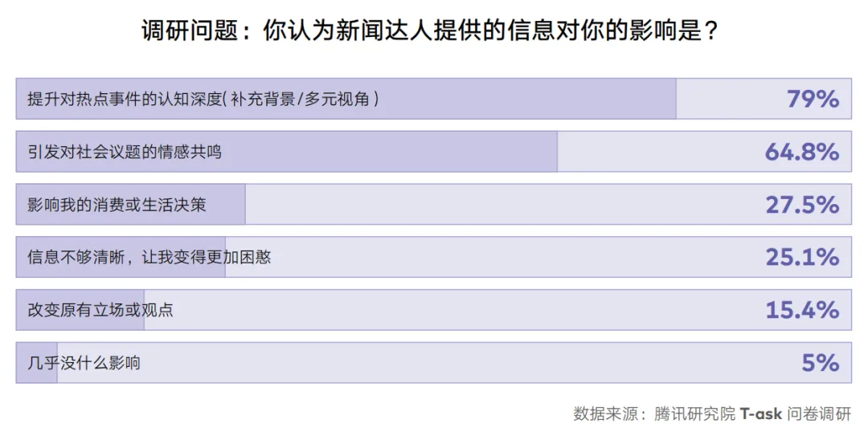The width and height of the screenshot is (868, 440).
Task: Select the 影响我的消费或生活决策 label
Action: tap(117, 205)
